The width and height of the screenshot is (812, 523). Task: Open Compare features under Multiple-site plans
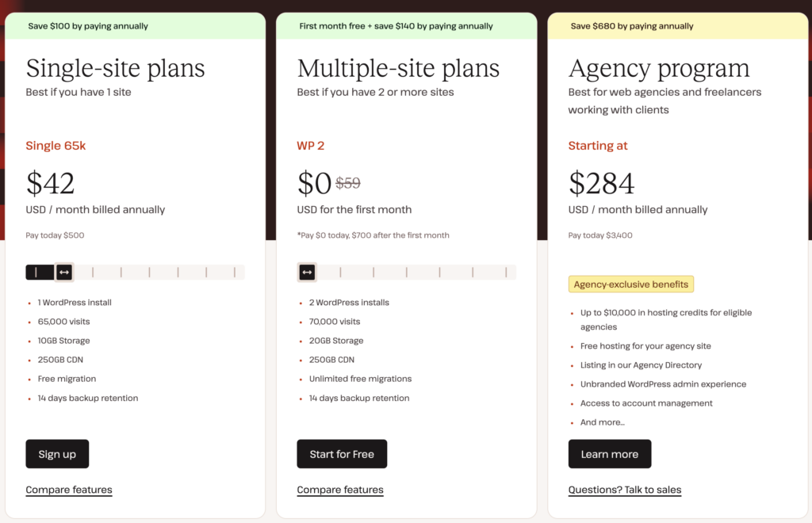pyautogui.click(x=340, y=490)
